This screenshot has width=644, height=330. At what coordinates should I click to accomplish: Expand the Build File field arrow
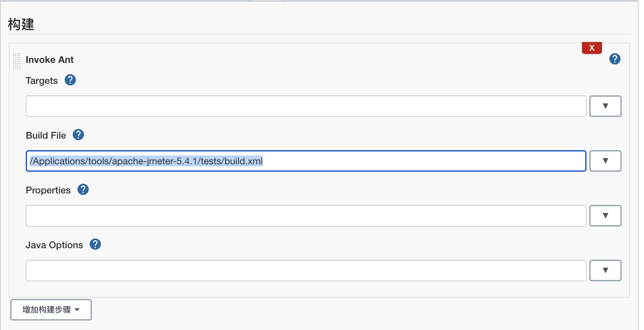pyautogui.click(x=605, y=161)
